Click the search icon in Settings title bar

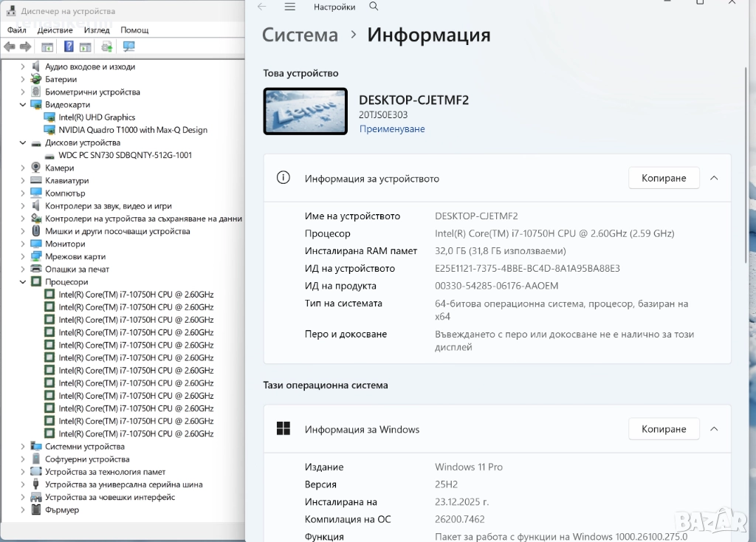(374, 7)
